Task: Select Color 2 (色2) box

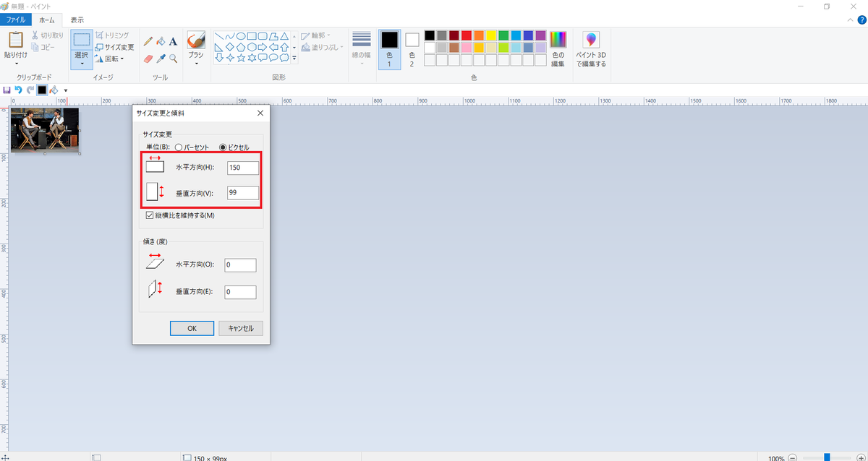Action: tap(412, 50)
